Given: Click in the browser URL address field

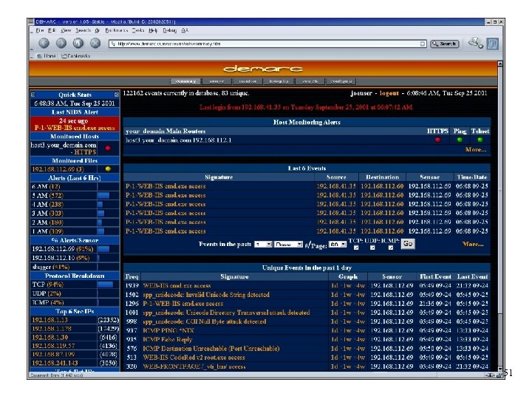Looking at the screenshot, I should coord(265,44).
